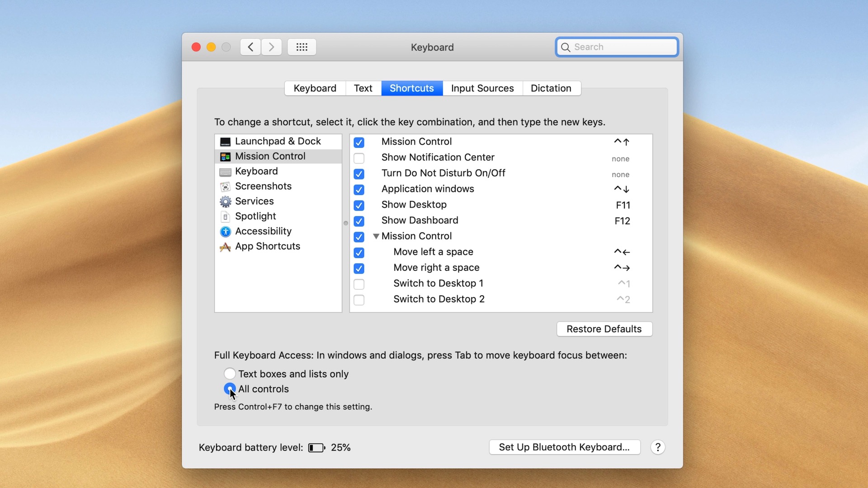Navigate back to previous pane
The image size is (868, 488).
(x=250, y=47)
